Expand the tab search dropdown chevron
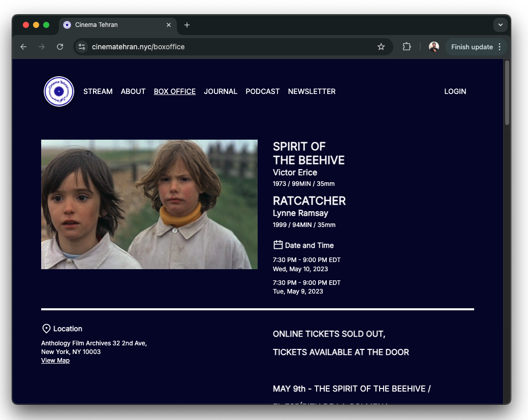Screen dimensions: 528x420 501,25
